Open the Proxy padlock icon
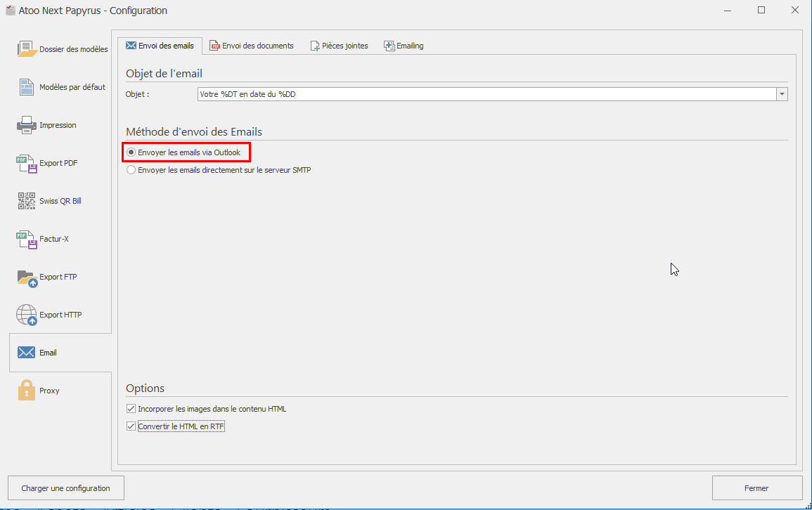Screen dimensions: 812x510 (x=27, y=391)
